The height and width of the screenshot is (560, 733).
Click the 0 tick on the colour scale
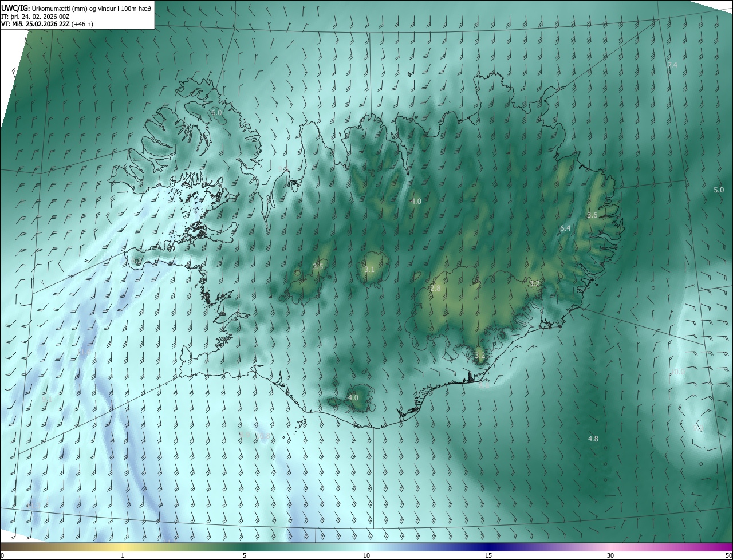pos(2,556)
